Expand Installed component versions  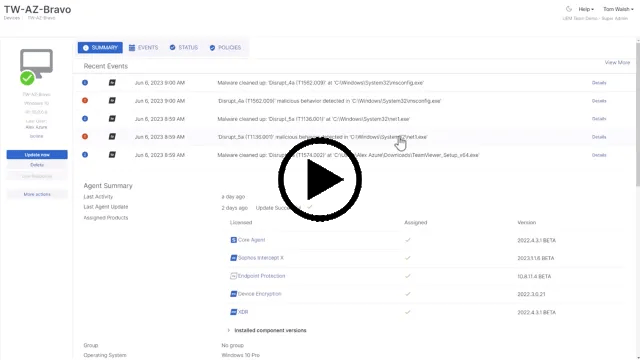[267, 330]
